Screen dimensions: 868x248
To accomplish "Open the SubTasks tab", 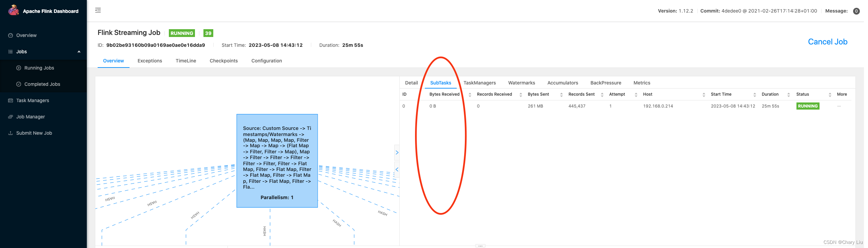I will point(441,83).
